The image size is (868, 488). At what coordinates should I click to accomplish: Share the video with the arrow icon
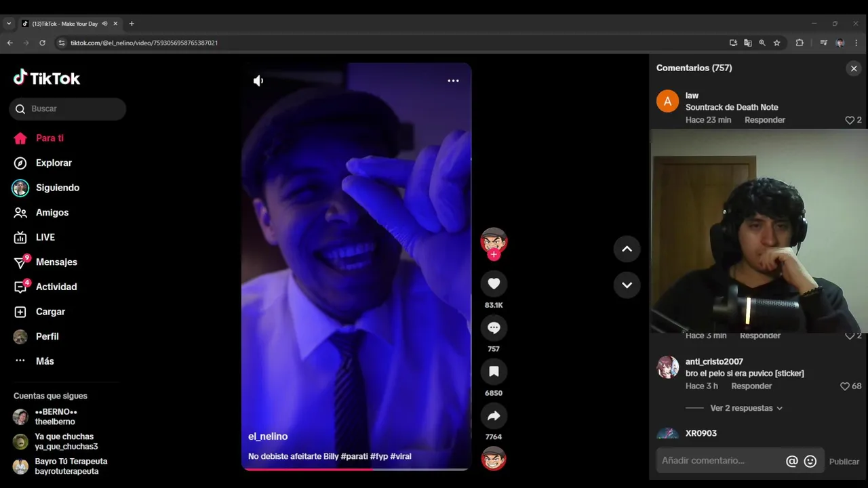[494, 415]
